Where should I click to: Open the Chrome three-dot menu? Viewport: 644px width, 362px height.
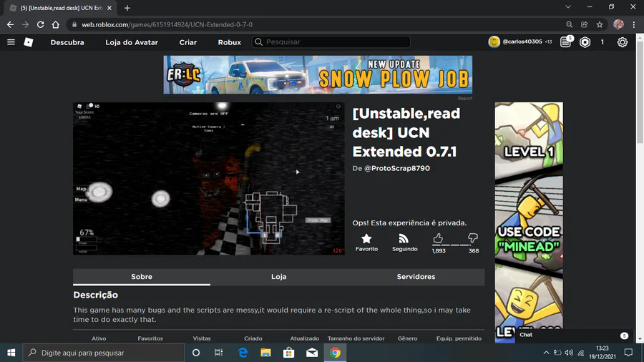point(634,24)
